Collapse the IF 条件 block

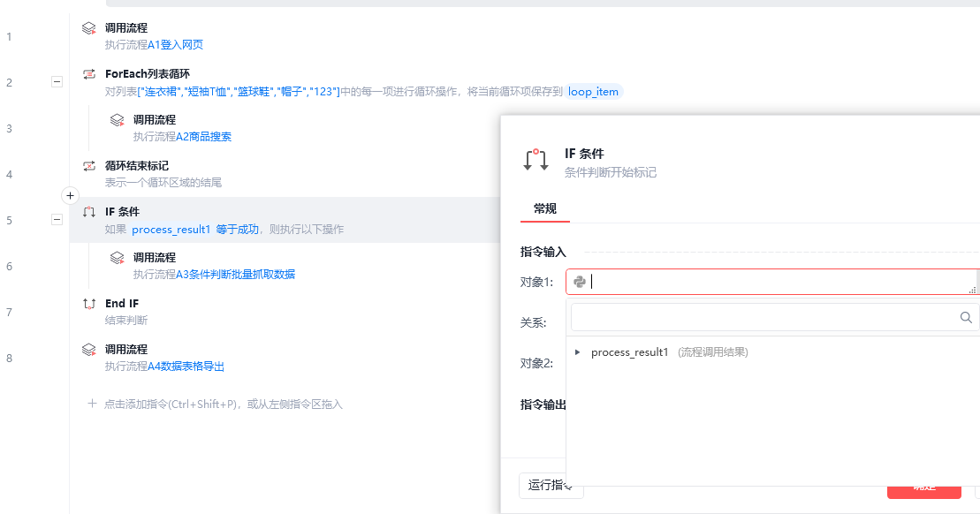pyautogui.click(x=57, y=220)
